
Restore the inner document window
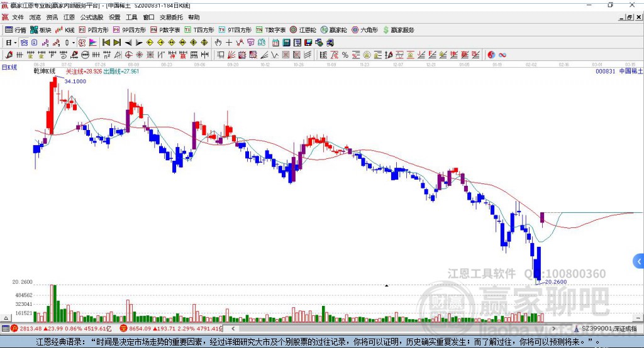pos(630,17)
